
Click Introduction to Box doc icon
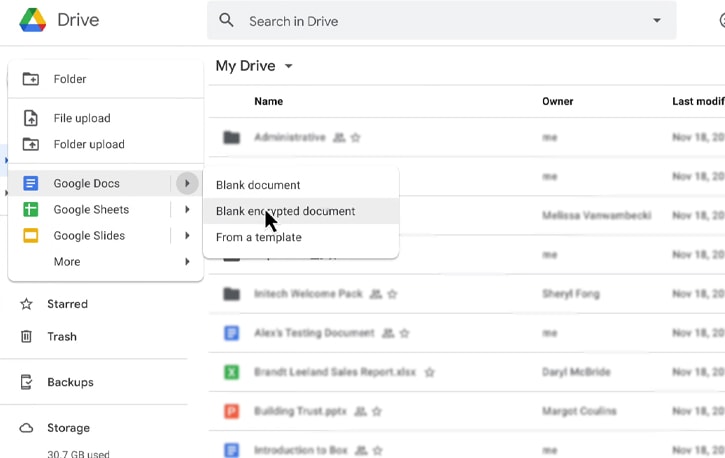pos(232,451)
